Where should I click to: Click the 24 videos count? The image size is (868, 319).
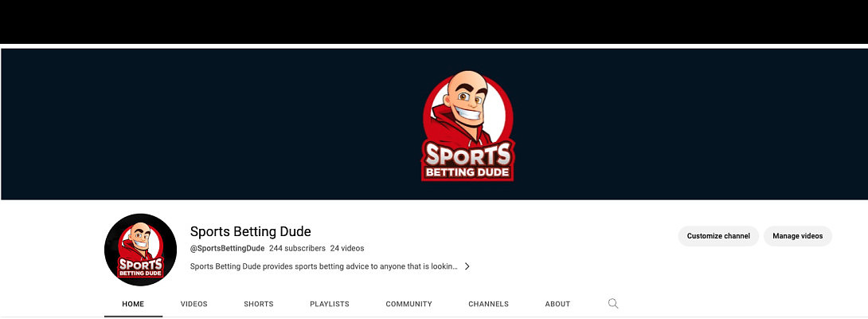[347, 249]
